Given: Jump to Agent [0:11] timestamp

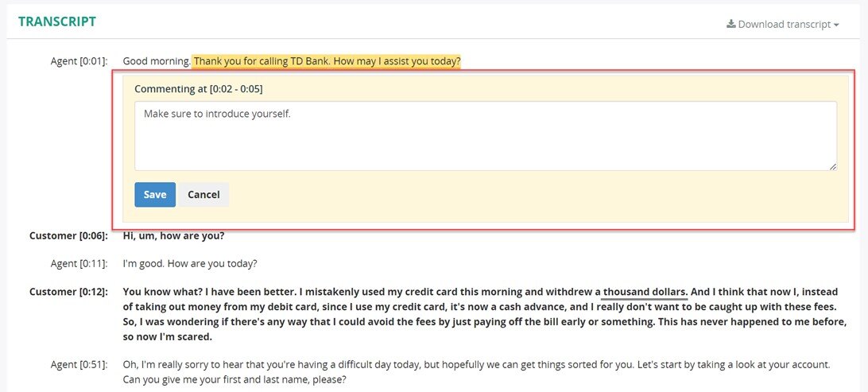Looking at the screenshot, I should [x=79, y=263].
